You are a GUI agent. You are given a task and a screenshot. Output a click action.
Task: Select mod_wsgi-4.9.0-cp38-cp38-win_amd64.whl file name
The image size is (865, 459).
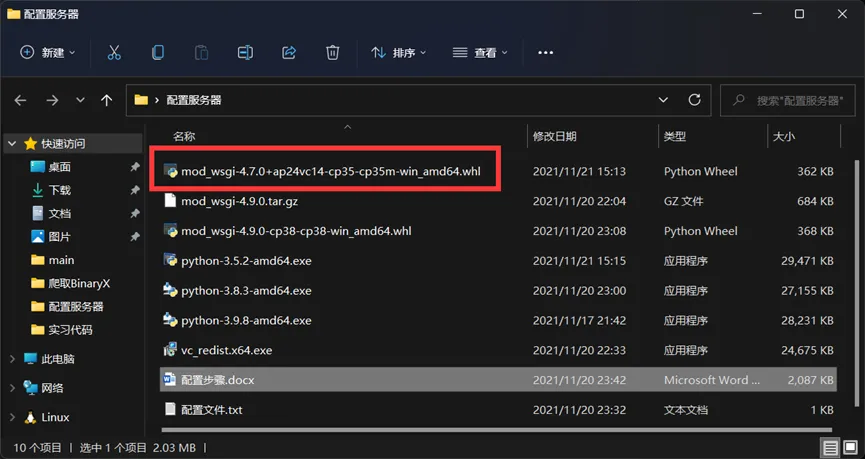point(296,231)
